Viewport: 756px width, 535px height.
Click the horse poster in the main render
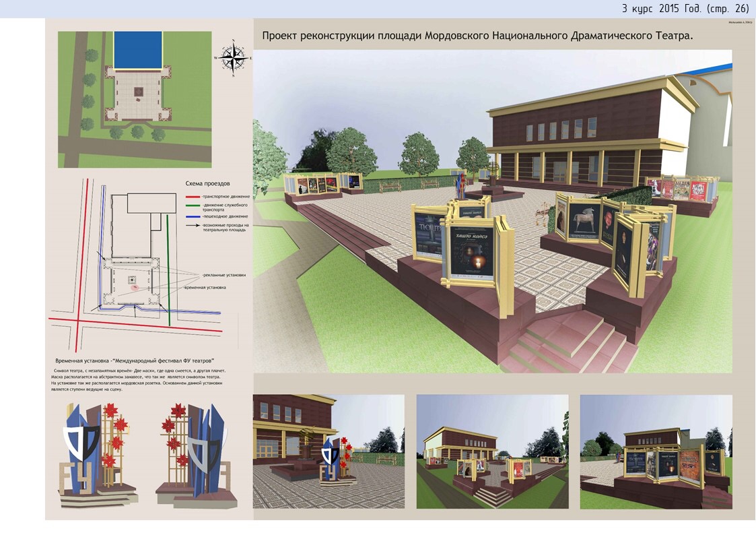[x=584, y=220]
